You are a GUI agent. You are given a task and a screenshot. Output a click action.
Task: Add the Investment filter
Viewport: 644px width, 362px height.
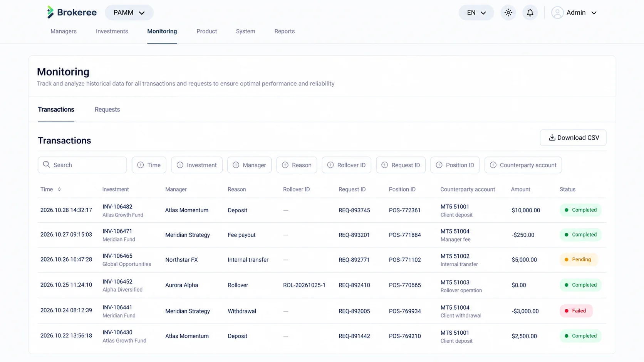197,165
